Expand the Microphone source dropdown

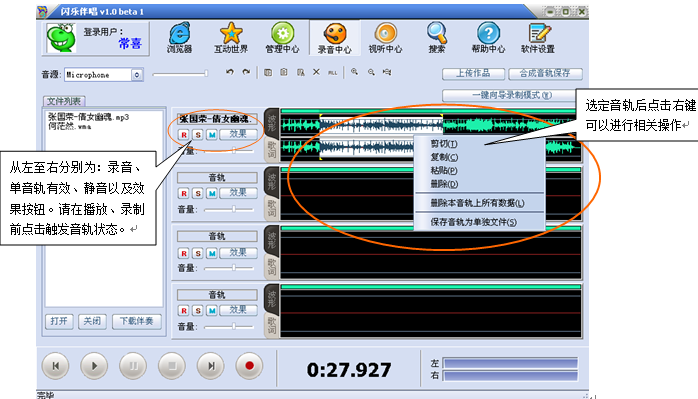point(137,75)
